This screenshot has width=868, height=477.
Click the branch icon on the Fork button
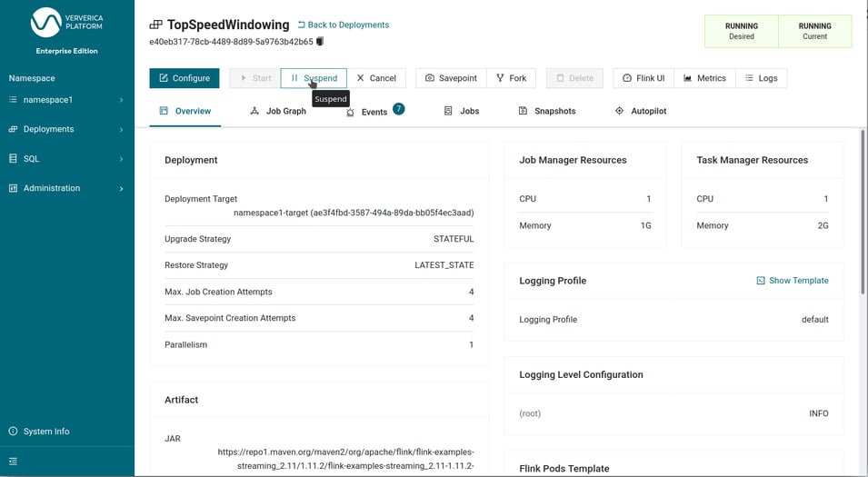pyautogui.click(x=501, y=78)
